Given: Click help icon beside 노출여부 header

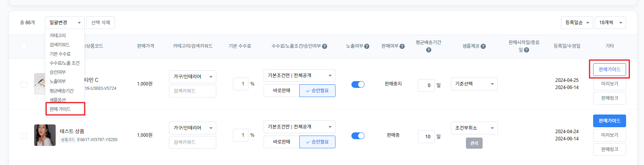Looking at the screenshot, I should (x=367, y=46).
